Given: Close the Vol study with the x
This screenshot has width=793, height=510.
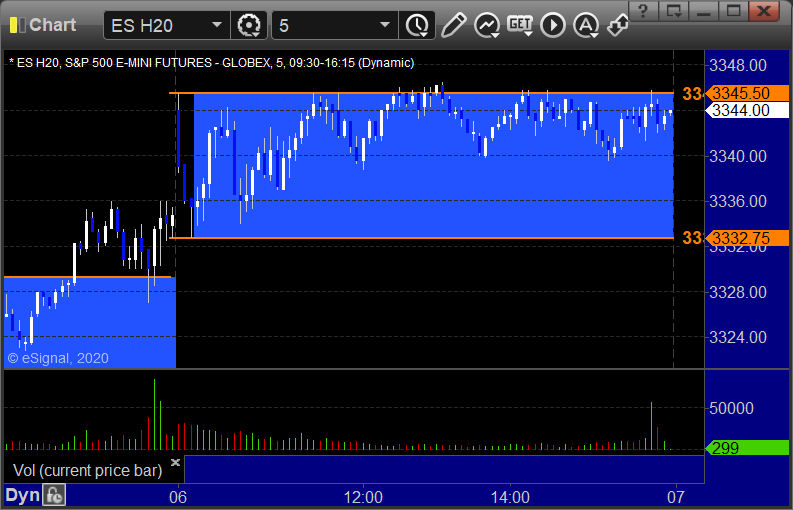Looking at the screenshot, I should [x=175, y=462].
